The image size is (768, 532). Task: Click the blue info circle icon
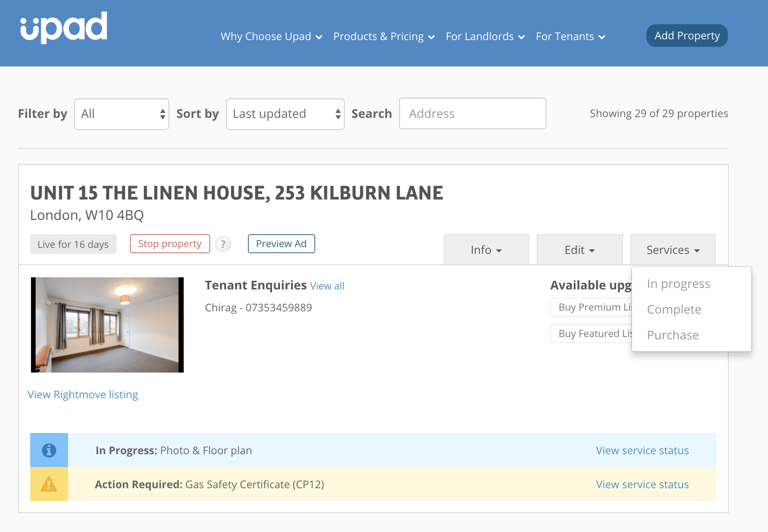pyautogui.click(x=49, y=450)
